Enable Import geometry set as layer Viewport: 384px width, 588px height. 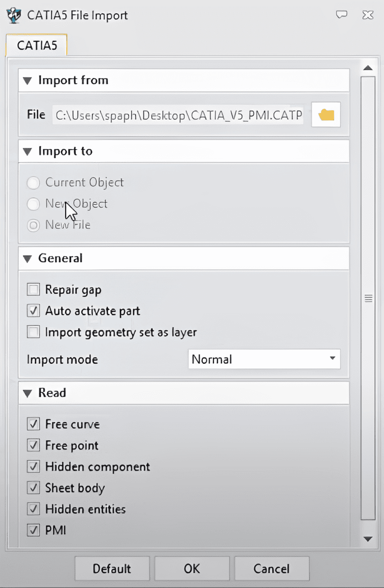tap(33, 332)
